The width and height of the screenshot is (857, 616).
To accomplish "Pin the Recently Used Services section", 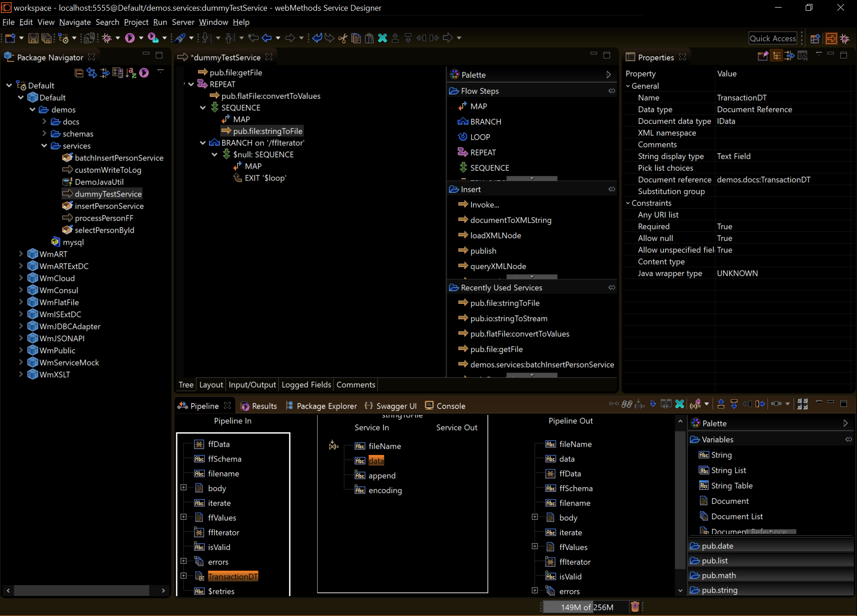I will (612, 288).
